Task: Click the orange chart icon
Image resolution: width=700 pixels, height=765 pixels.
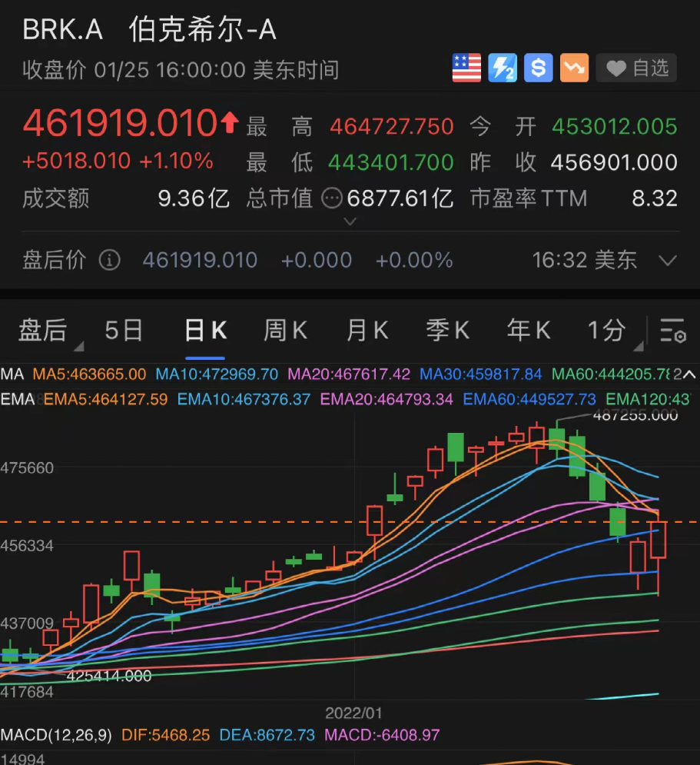Action: point(573,68)
